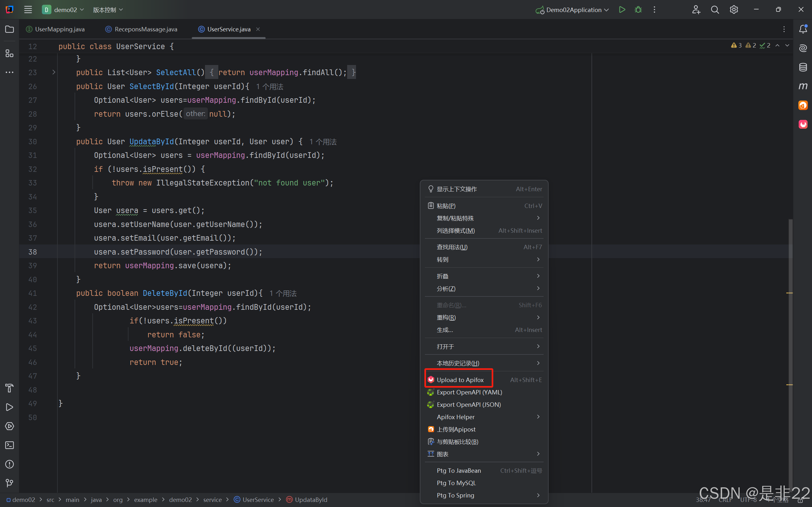Open the Build tool window (hammer icon)
The width and height of the screenshot is (812, 507).
click(x=9, y=388)
